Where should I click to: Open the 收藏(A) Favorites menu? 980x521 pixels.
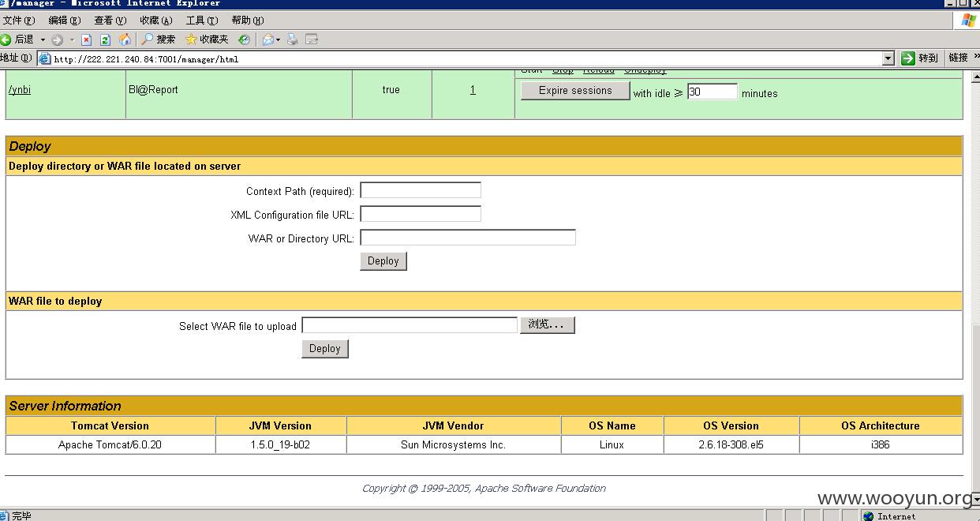pyautogui.click(x=155, y=21)
